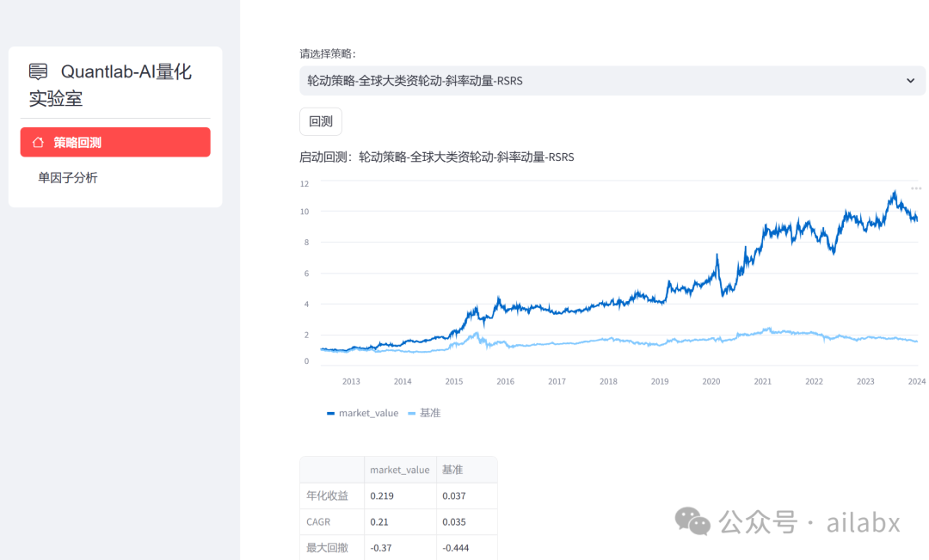Click the dropdown chevron on strategy selector

910,80
